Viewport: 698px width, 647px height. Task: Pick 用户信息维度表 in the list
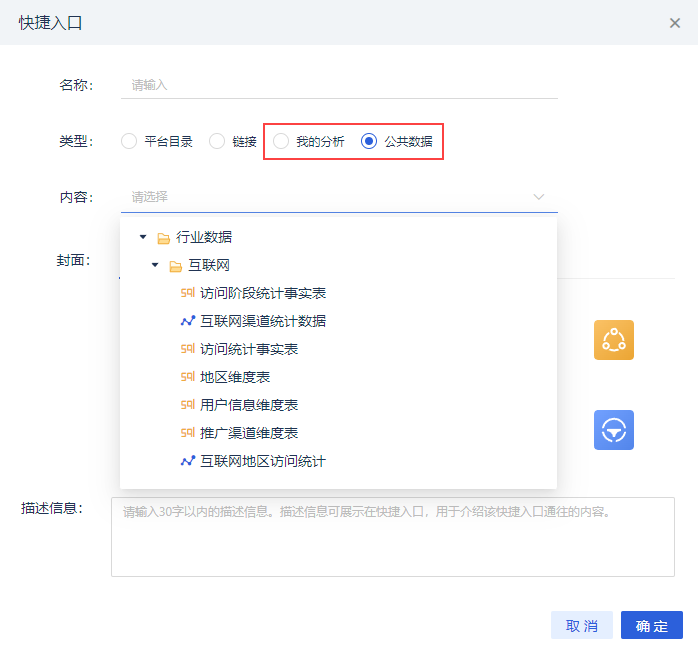click(x=249, y=405)
